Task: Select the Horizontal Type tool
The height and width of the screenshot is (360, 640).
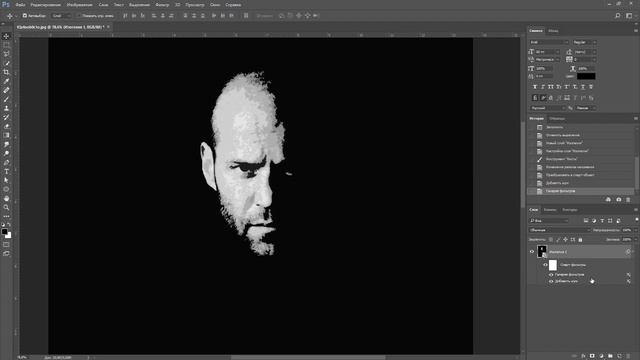Action: 6,171
